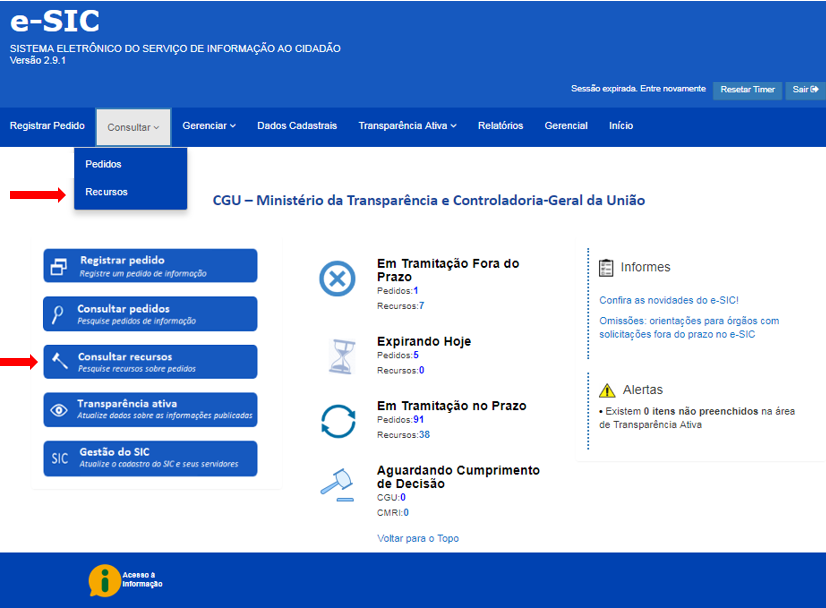Select Pedidos from the Consultar submenu
Image resolution: width=826 pixels, height=608 pixels.
[x=103, y=164]
